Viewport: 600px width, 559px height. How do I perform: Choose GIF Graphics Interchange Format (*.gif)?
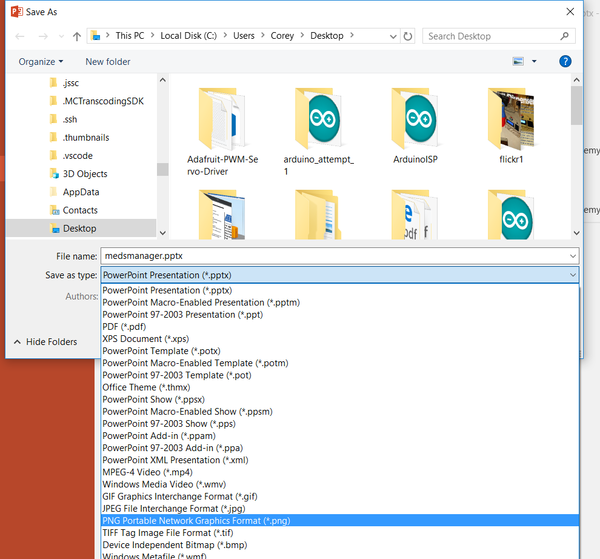click(340, 497)
